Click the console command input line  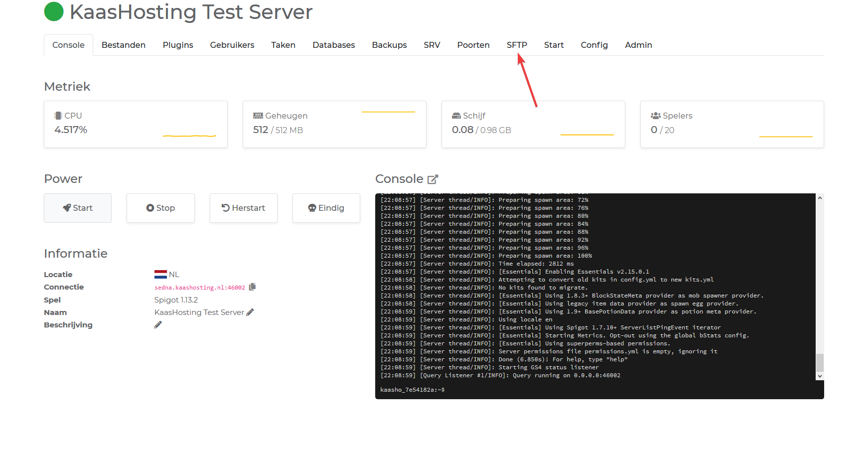tap(598, 390)
